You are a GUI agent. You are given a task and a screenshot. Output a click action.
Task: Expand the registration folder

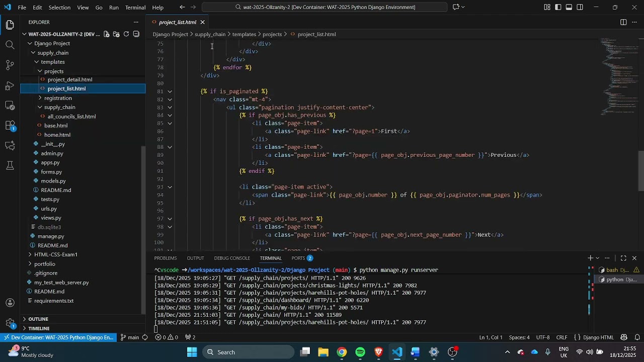[40, 98]
